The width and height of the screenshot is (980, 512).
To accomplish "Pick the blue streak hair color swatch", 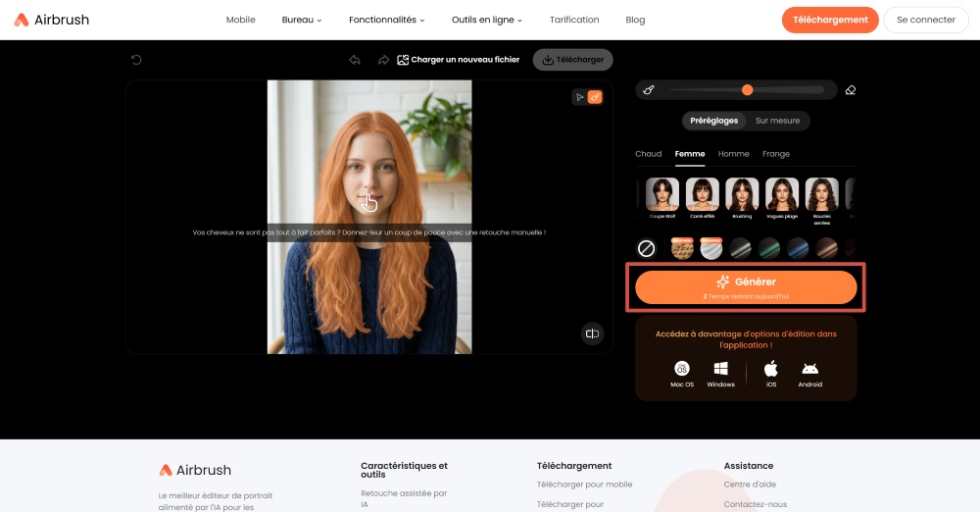I will 798,248.
